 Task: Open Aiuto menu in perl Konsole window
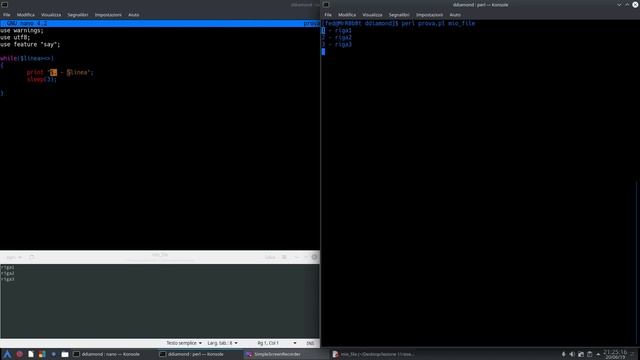click(x=455, y=15)
